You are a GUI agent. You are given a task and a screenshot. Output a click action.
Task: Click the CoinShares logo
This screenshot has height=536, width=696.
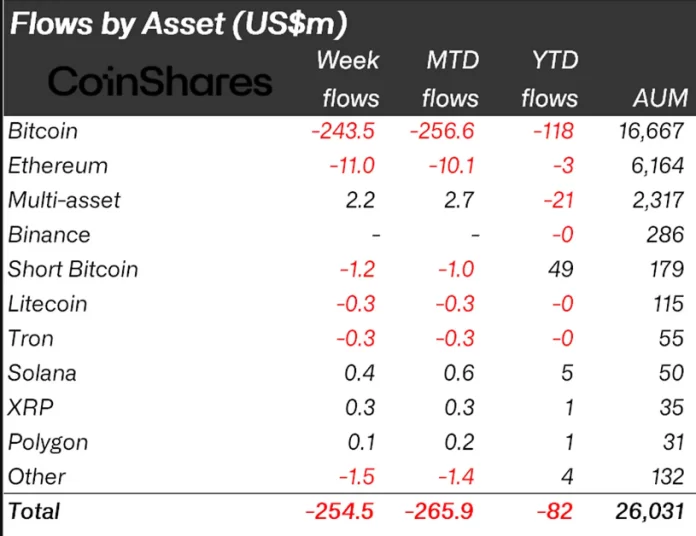(x=159, y=81)
